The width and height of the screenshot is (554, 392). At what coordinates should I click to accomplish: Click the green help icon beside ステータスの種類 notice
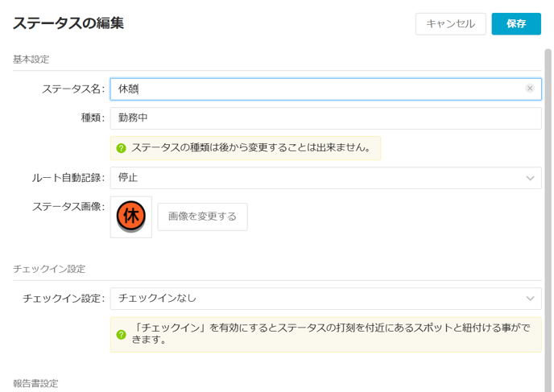click(x=121, y=148)
